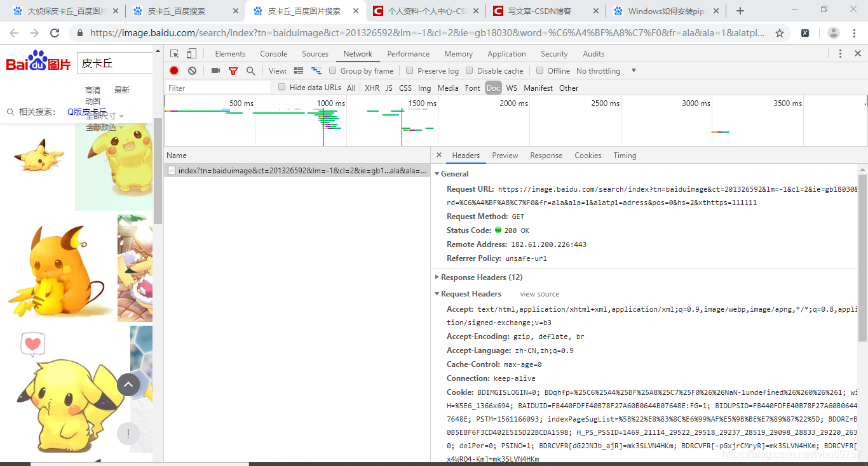Switch to large request rows view
This screenshot has width=868, height=466.
point(299,70)
